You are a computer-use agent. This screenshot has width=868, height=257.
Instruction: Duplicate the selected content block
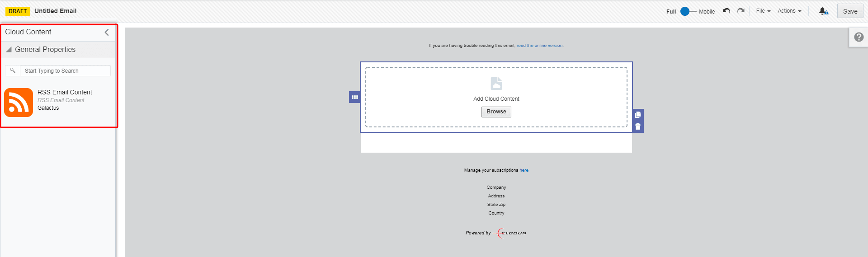pyautogui.click(x=638, y=115)
